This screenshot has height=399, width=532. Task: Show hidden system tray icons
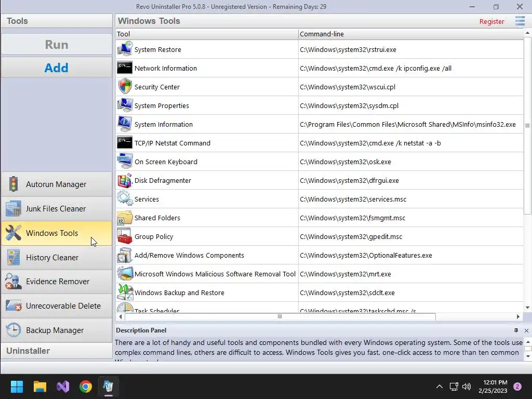click(440, 387)
